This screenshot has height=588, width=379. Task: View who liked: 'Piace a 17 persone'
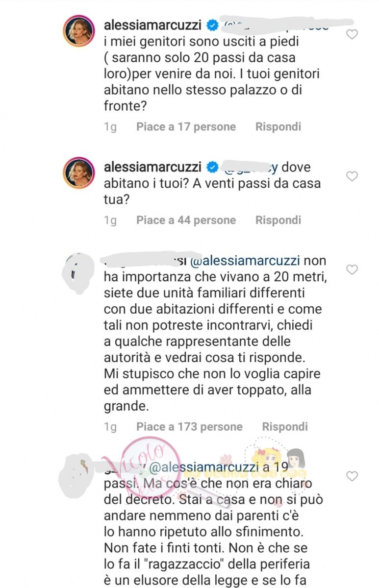pos(186,127)
